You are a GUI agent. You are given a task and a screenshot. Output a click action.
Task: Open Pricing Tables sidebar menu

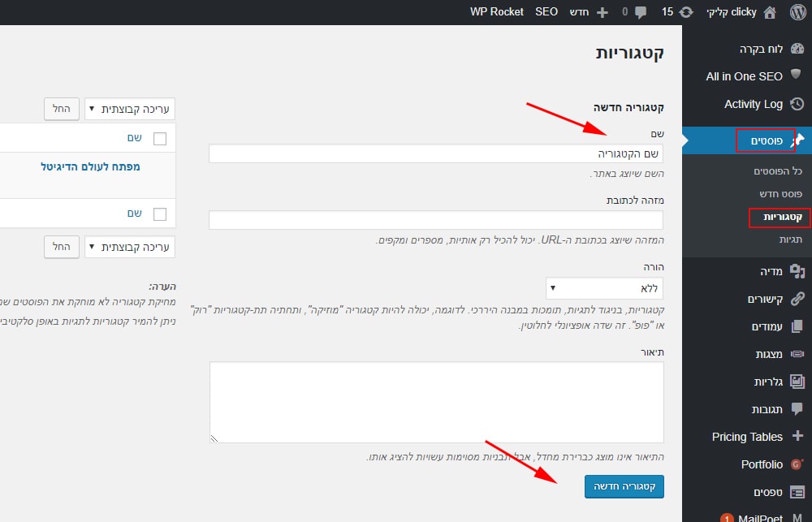(x=745, y=437)
